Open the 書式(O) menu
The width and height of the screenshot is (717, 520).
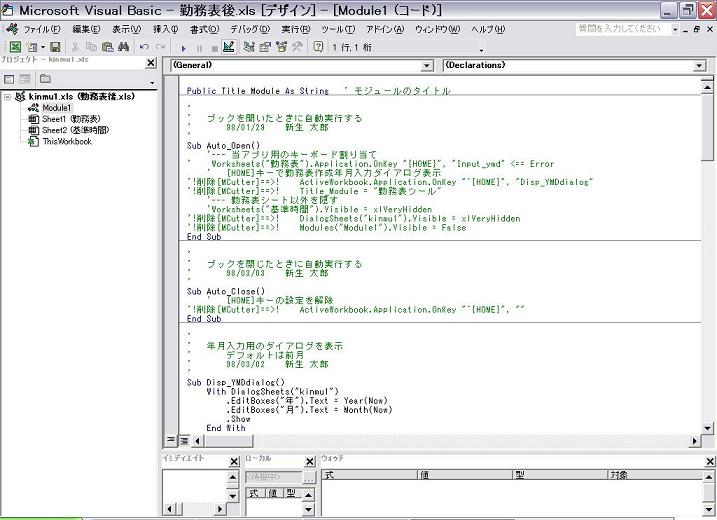204,29
